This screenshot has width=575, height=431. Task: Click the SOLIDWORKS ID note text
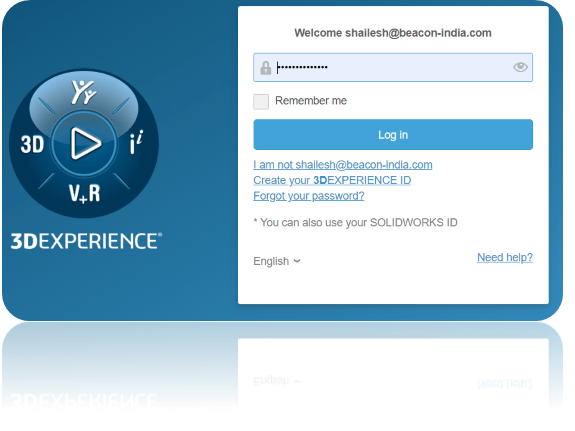point(355,223)
